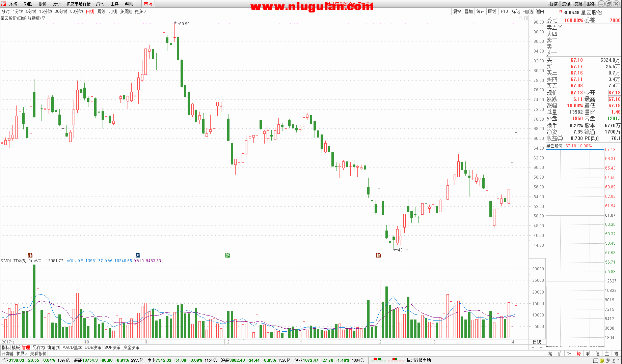Select the 笔 side panel tab
The width and height of the screenshot is (622, 364).
(x=550, y=354)
